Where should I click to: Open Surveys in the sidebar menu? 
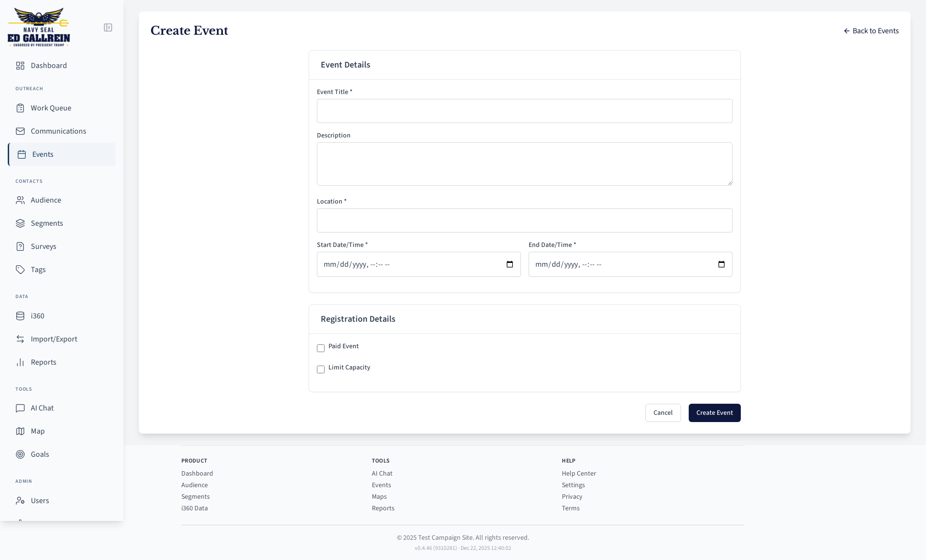43,246
